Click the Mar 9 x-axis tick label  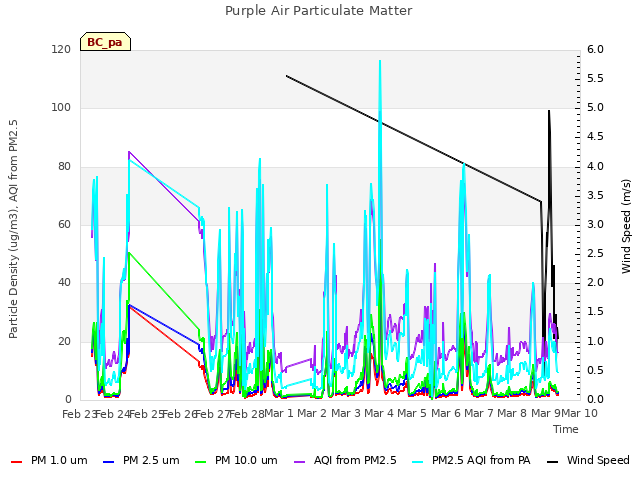pyautogui.click(x=545, y=413)
